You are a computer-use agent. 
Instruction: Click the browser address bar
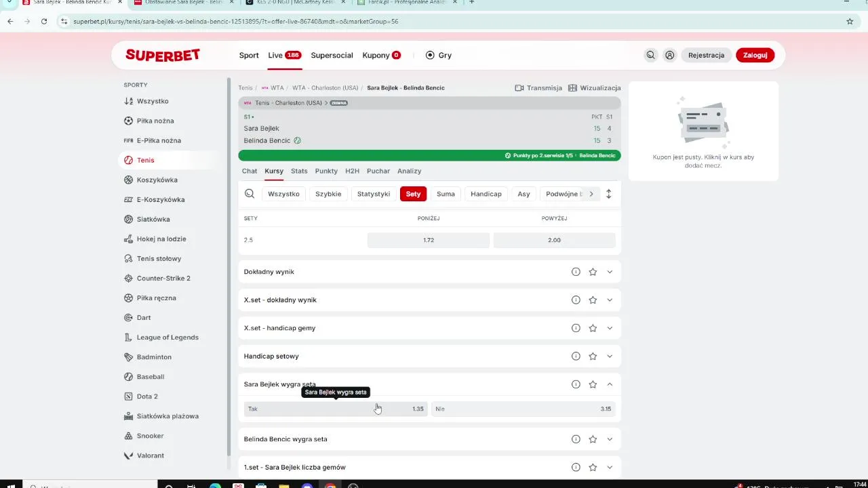pyautogui.click(x=448, y=22)
